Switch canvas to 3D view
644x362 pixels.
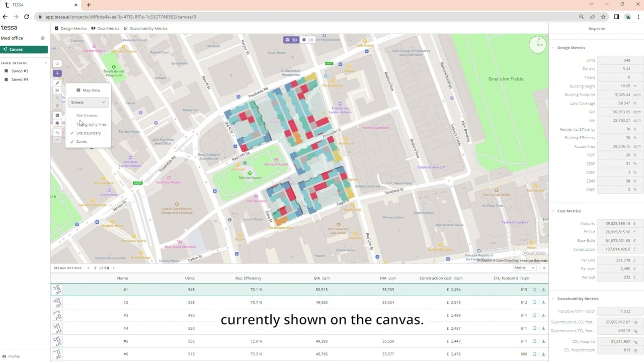(291, 40)
